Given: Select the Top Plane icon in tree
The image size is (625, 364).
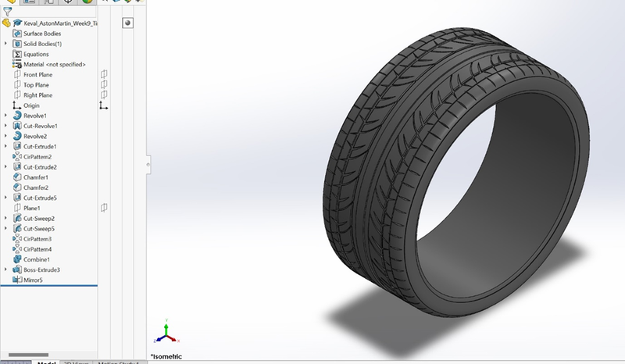Looking at the screenshot, I should (x=17, y=85).
